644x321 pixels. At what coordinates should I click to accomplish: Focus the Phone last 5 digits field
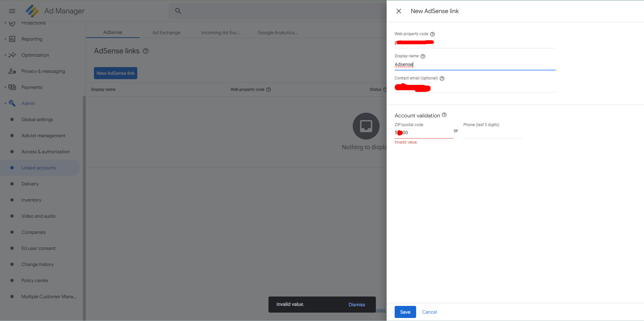coord(493,133)
